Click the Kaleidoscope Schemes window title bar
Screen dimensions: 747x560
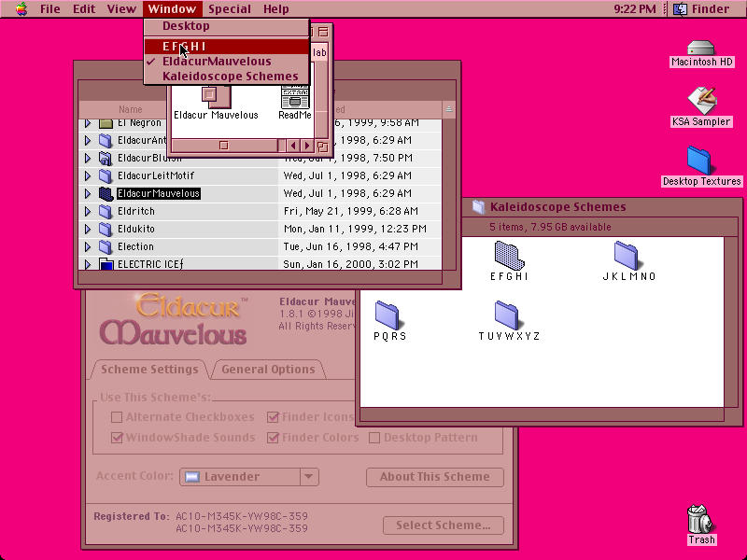602,206
